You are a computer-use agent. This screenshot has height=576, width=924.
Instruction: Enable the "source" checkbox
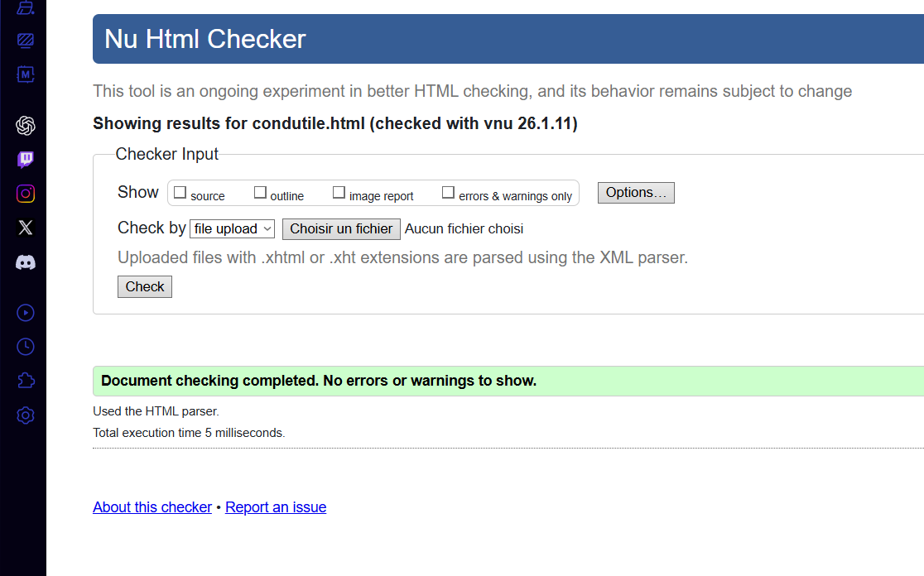(180, 193)
